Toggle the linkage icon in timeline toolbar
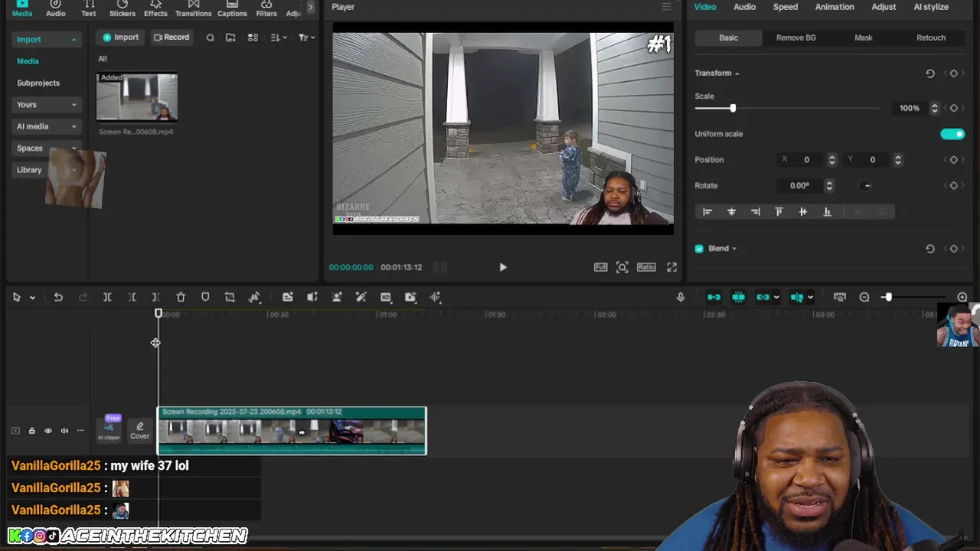This screenshot has width=980, height=551. coord(763,297)
